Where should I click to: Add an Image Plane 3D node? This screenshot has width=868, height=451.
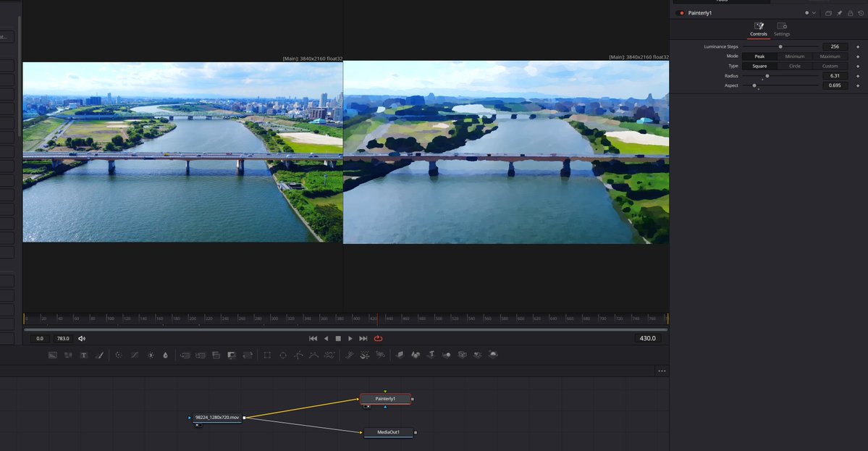[x=400, y=355]
